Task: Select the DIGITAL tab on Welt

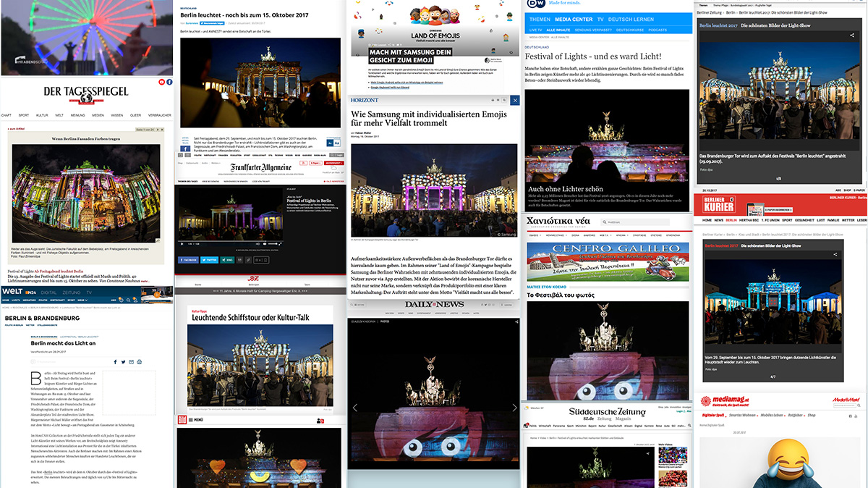Action: click(x=48, y=292)
